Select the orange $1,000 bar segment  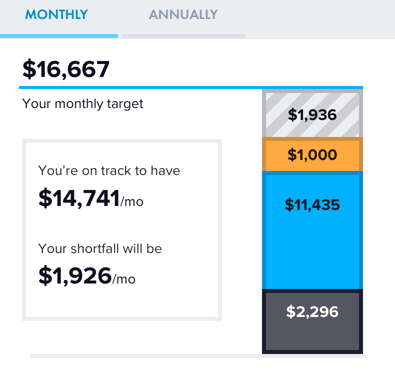click(x=312, y=154)
